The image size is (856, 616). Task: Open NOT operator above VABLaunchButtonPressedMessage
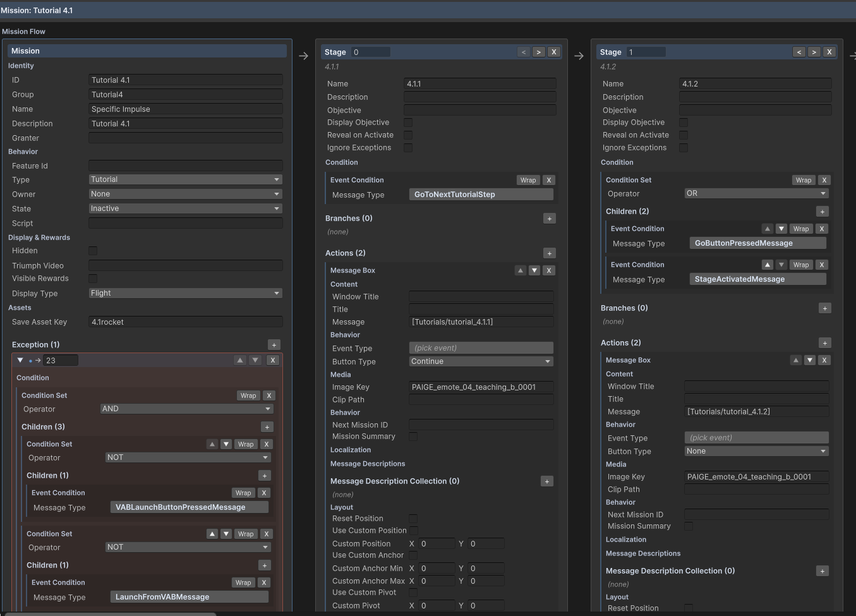pyautogui.click(x=188, y=457)
